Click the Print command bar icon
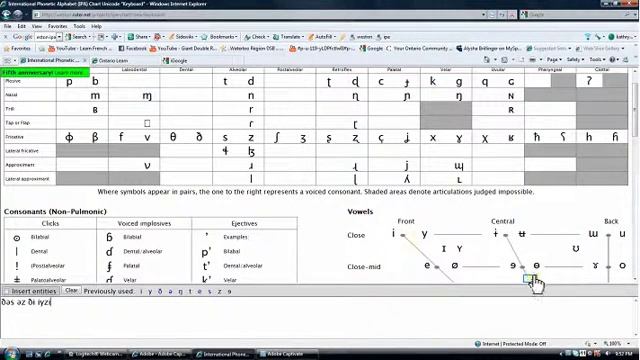 coord(532,60)
